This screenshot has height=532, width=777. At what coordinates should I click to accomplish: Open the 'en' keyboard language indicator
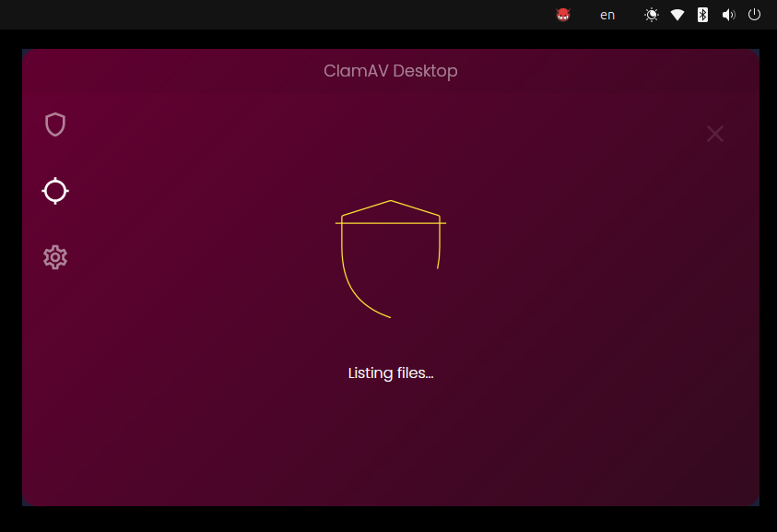(x=607, y=16)
